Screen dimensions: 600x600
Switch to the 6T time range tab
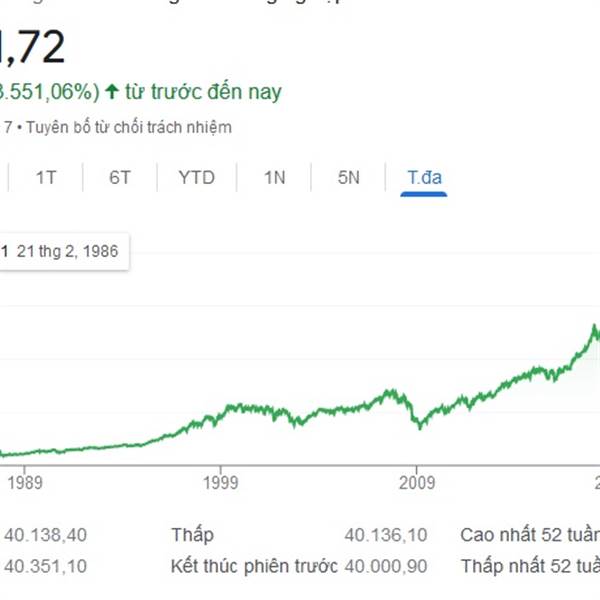(x=120, y=178)
